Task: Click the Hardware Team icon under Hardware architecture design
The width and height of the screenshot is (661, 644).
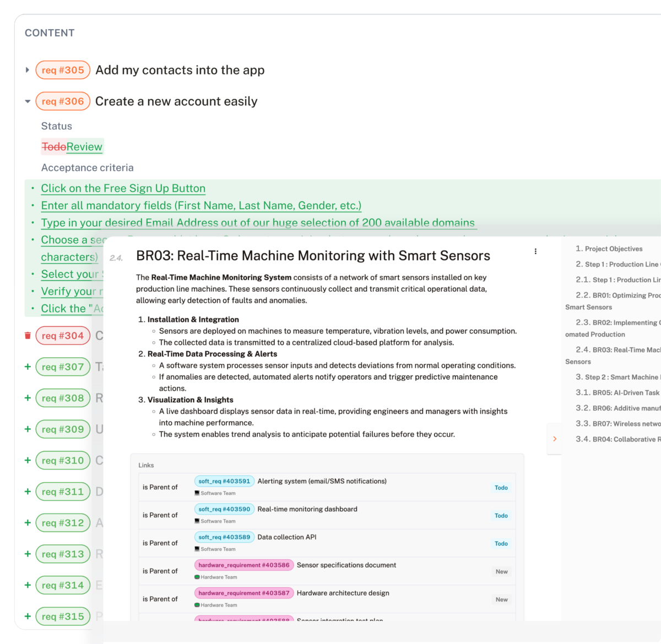Action: [x=197, y=605]
